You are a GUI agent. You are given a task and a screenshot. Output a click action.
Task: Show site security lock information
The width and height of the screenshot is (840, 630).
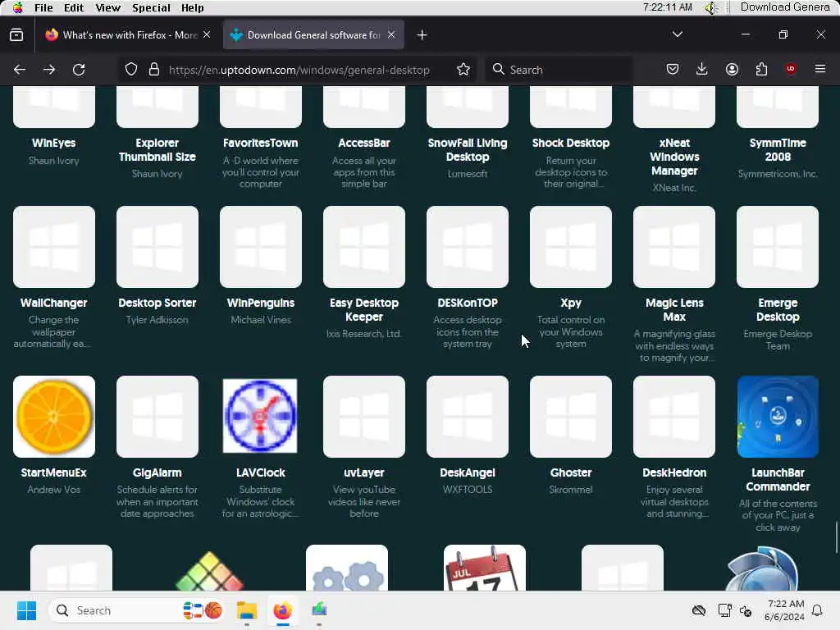tap(154, 70)
